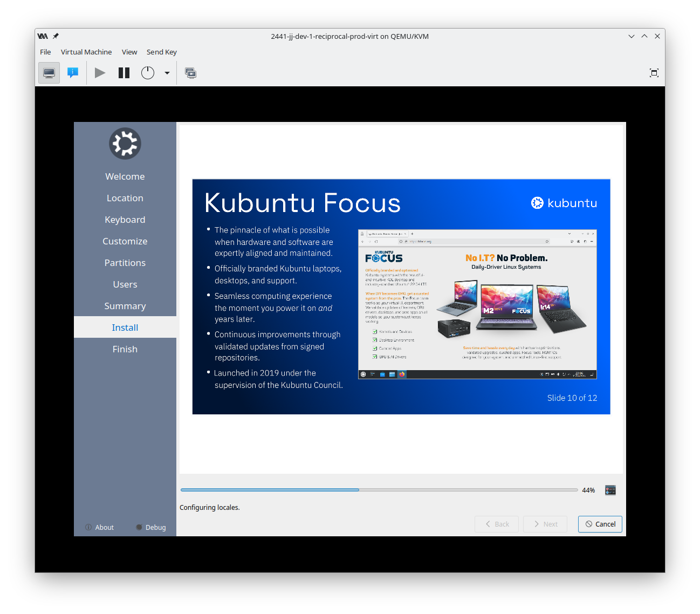Click the virt-manager window title icon
This screenshot has width=700, height=614.
point(43,36)
